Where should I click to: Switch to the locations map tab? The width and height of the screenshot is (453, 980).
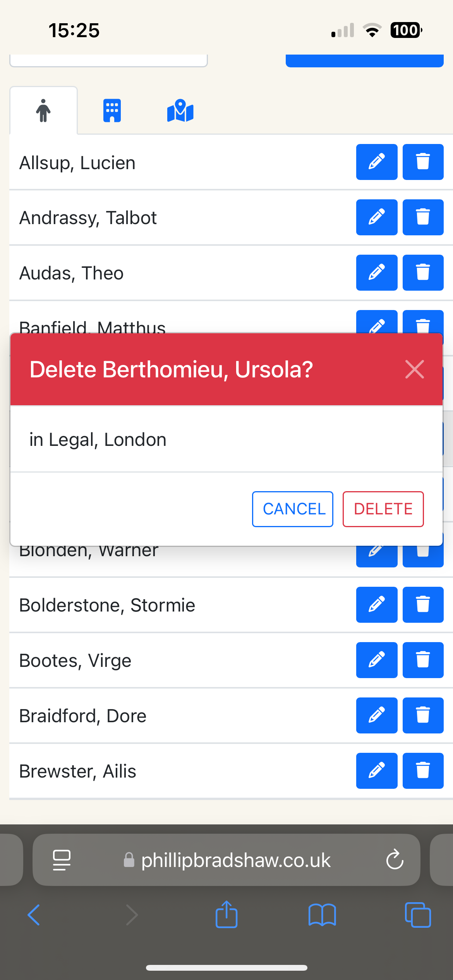click(180, 111)
